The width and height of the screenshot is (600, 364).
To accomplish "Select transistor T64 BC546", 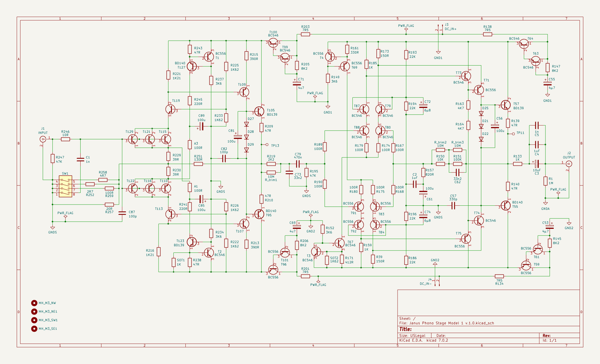I will (524, 44).
